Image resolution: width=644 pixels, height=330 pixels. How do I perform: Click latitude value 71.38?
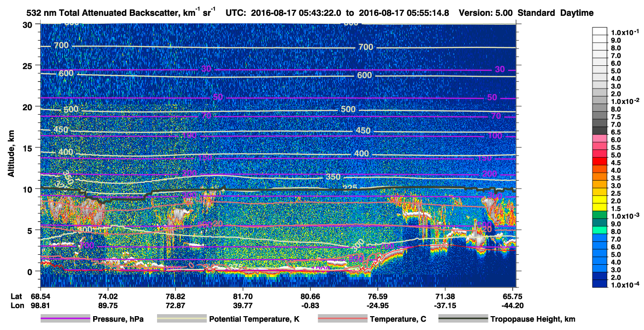click(445, 297)
